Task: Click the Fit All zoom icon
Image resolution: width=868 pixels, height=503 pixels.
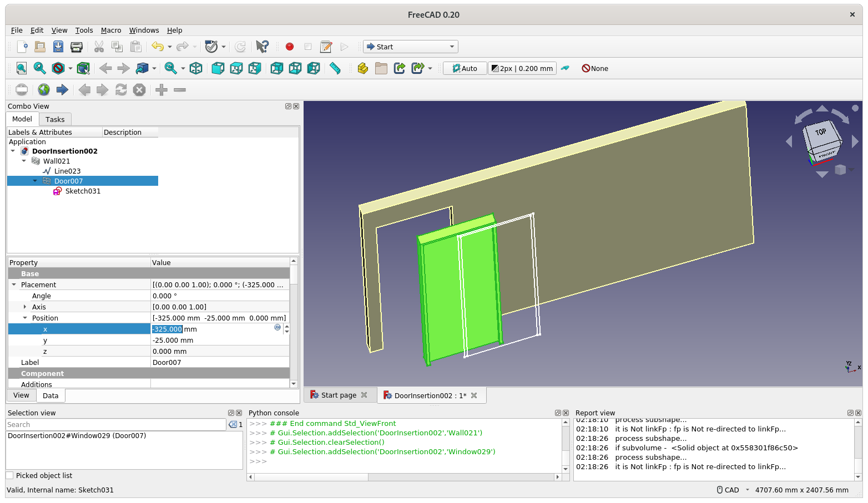Action: (21, 68)
